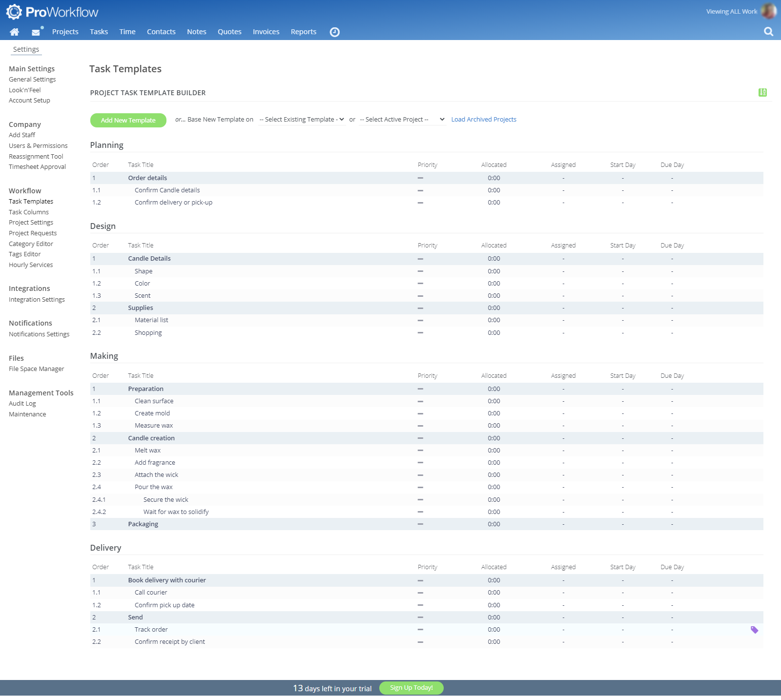781x700 pixels.
Task: Open the Audit Log settings page
Action: (22, 404)
